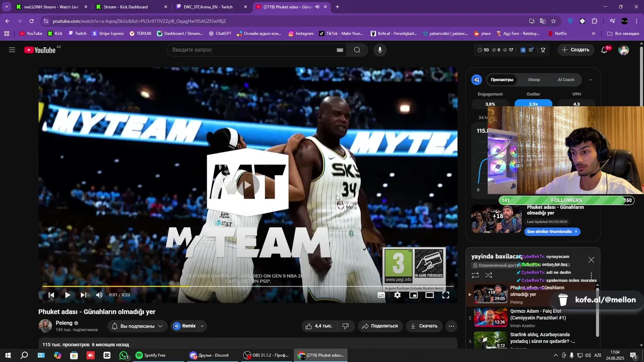This screenshot has width=644, height=362.
Task: Click the search magnifier button
Action: click(x=357, y=50)
